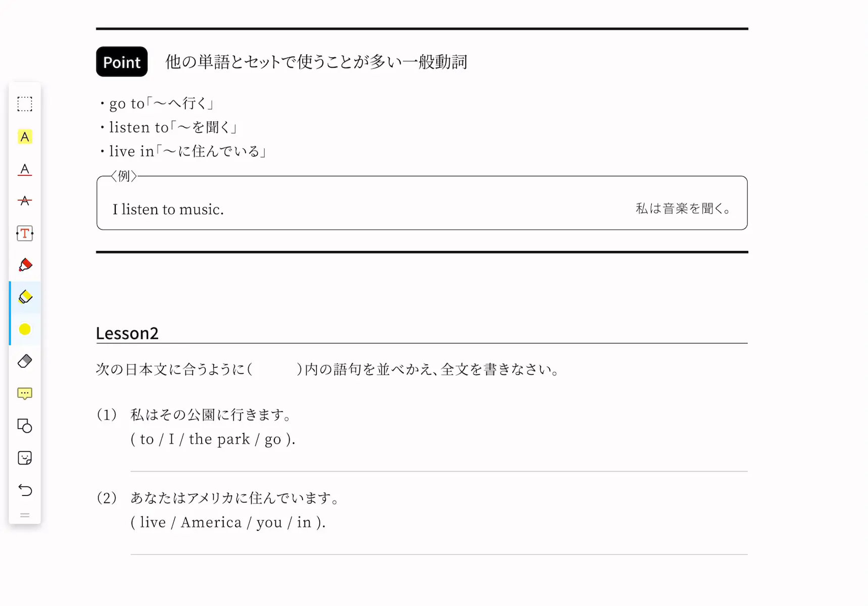Undo the last annotation

click(x=25, y=490)
